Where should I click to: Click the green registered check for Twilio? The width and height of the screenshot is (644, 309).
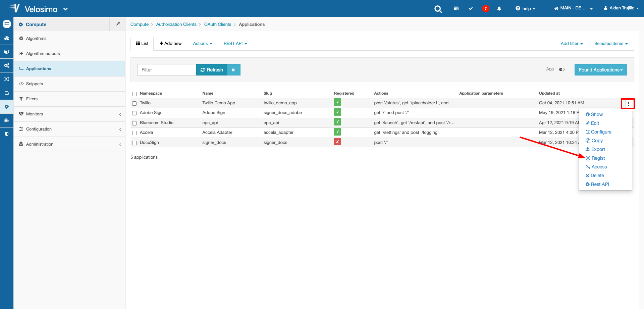(x=337, y=102)
